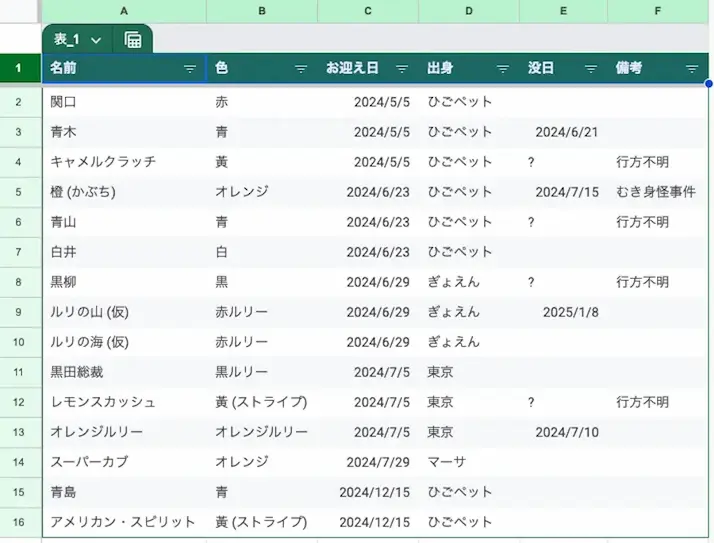Select the cell スーパーカブ
Image resolution: width=714 pixels, height=543 pixels.
tap(124, 462)
